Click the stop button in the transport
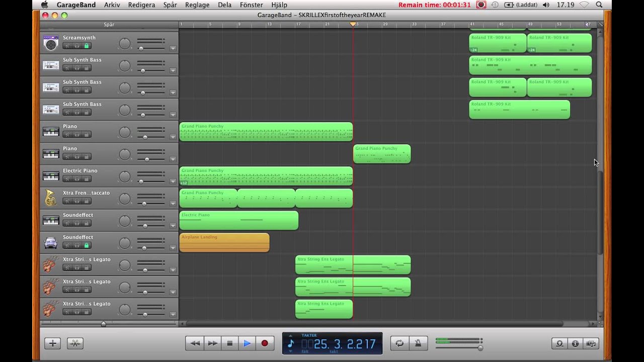This screenshot has height=362, width=644. (230, 343)
